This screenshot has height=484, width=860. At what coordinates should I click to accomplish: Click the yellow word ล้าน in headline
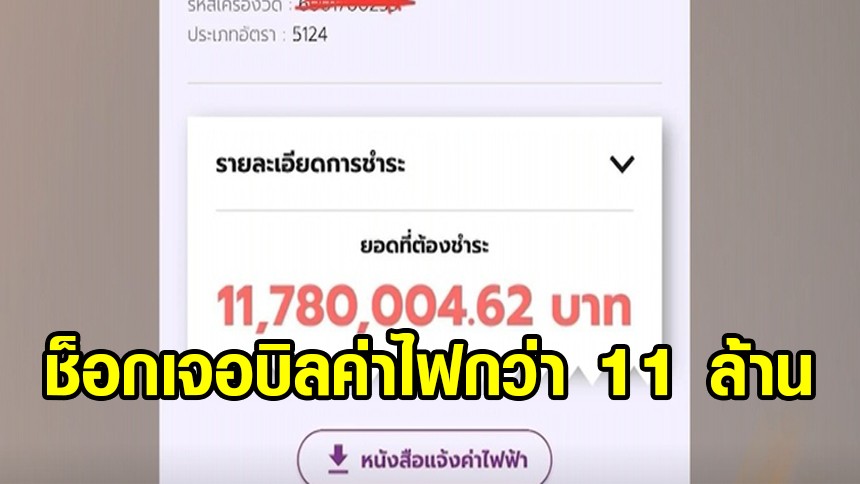coord(760,369)
